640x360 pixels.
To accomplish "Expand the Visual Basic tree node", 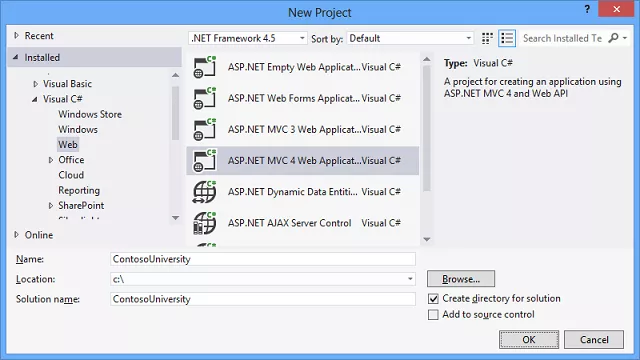I will (x=36, y=84).
